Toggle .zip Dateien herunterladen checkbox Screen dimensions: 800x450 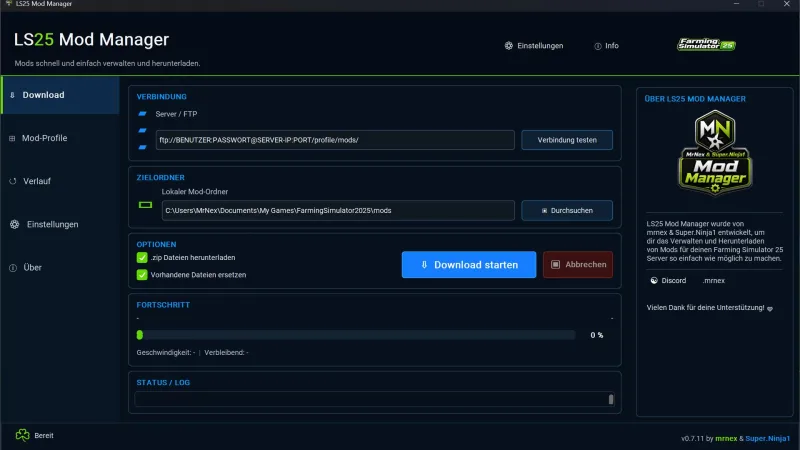142,258
